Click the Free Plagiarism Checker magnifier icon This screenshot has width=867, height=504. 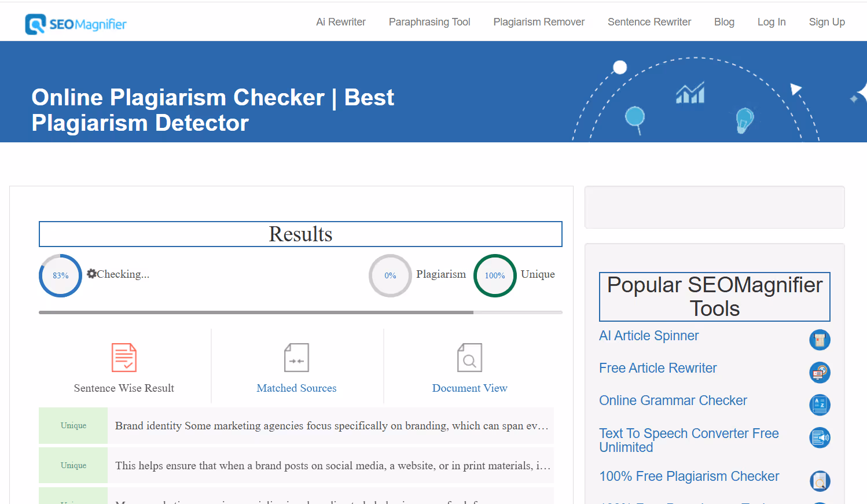coord(820,481)
